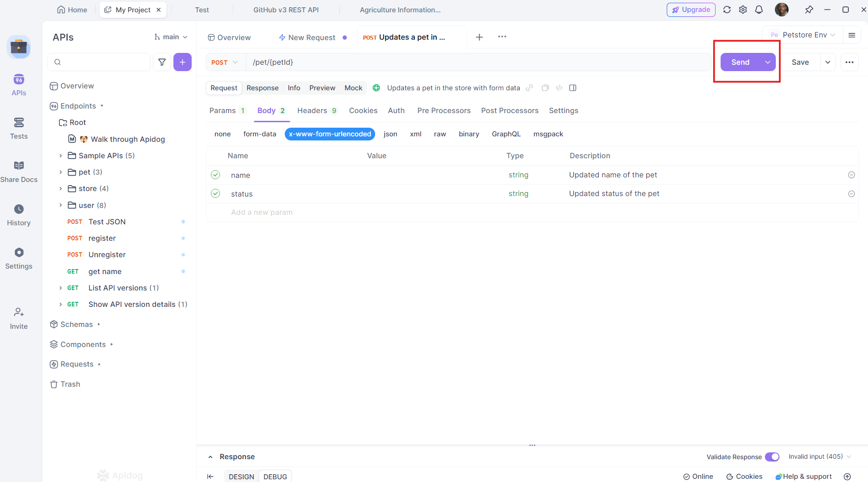868x482 pixels.
Task: Toggle the Validate Response switch
Action: [772, 457]
